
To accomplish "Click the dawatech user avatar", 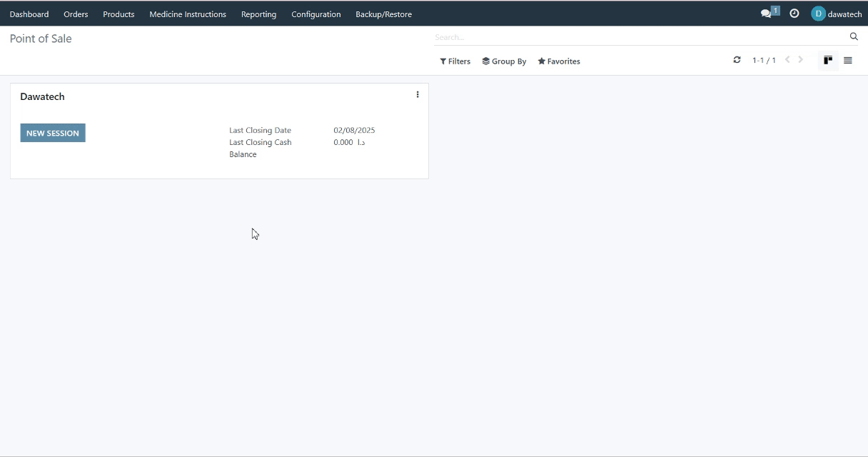I will [818, 14].
